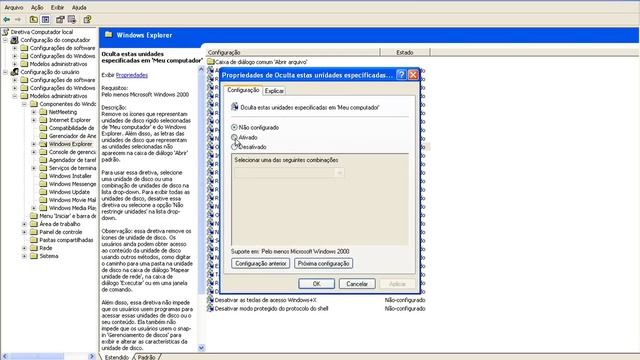Collapse the Configuração do usuário node
This screenshot has height=360, width=640.
pyautogui.click(x=5, y=72)
